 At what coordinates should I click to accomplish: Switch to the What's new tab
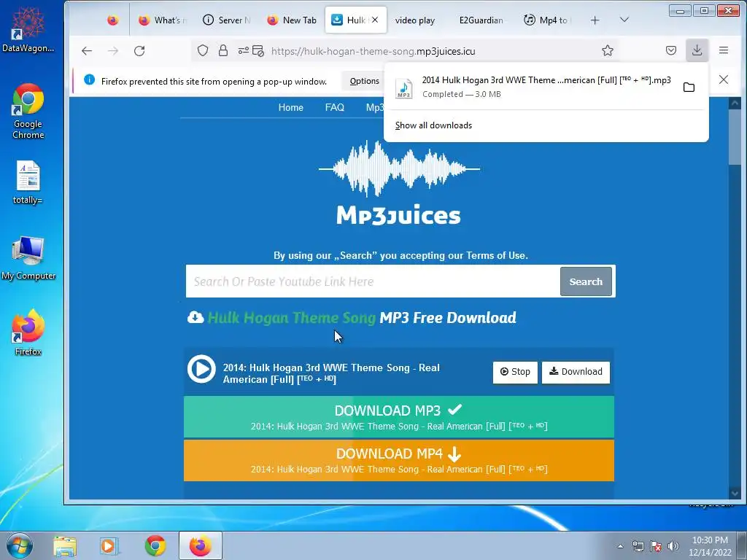click(x=162, y=20)
